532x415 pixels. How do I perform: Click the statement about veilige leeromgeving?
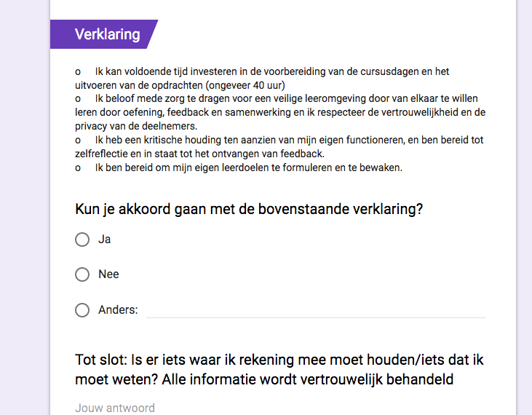tap(280, 112)
